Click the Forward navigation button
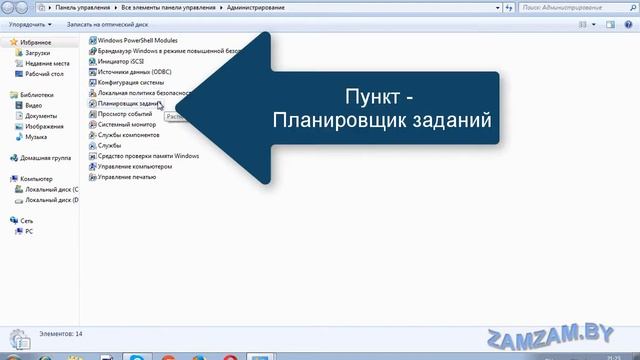Viewport: 640px width, 360px height. (21, 7)
